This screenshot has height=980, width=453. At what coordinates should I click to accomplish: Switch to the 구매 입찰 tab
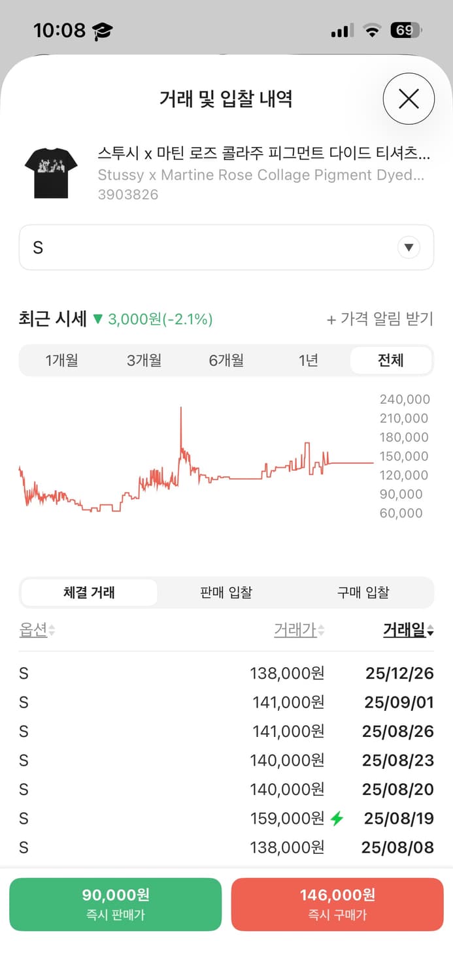point(363,592)
